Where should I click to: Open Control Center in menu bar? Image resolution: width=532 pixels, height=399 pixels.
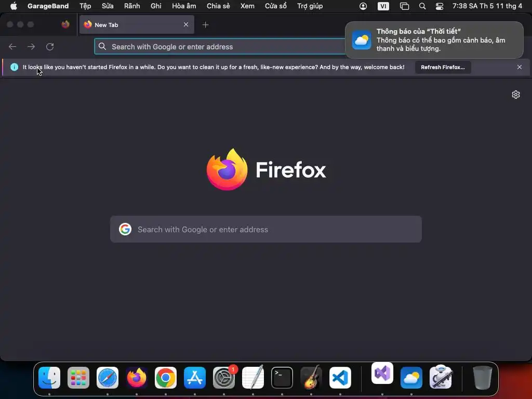(440, 6)
